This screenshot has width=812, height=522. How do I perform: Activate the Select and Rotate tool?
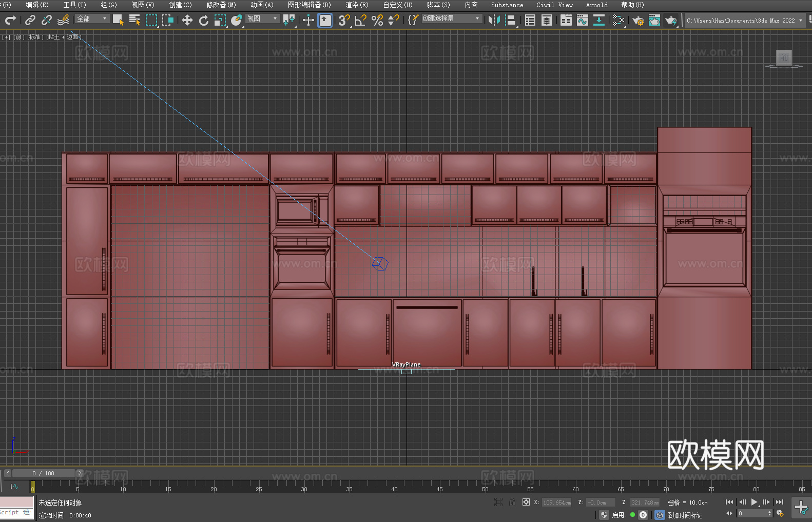coord(204,20)
